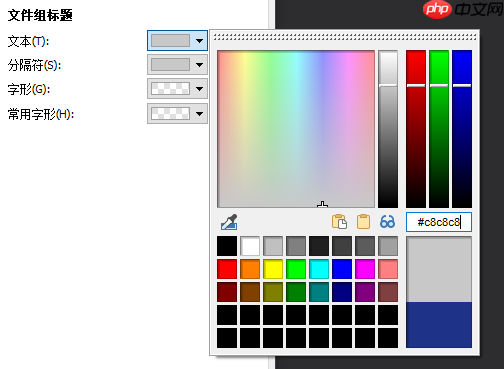Image resolution: width=504 pixels, height=369 pixels.
Task: Select the dark rose-brown swatch
Action: 388,292
